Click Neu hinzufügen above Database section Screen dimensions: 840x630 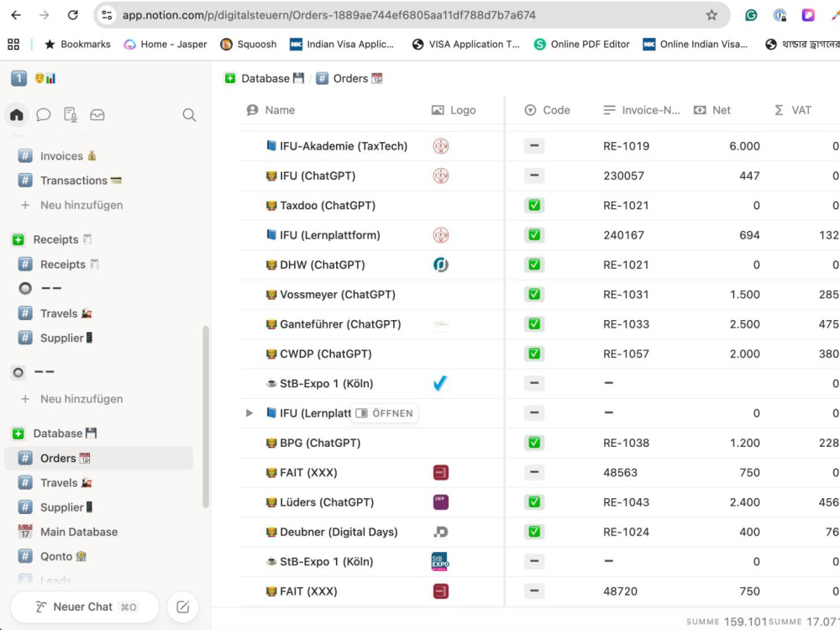pyautogui.click(x=81, y=399)
